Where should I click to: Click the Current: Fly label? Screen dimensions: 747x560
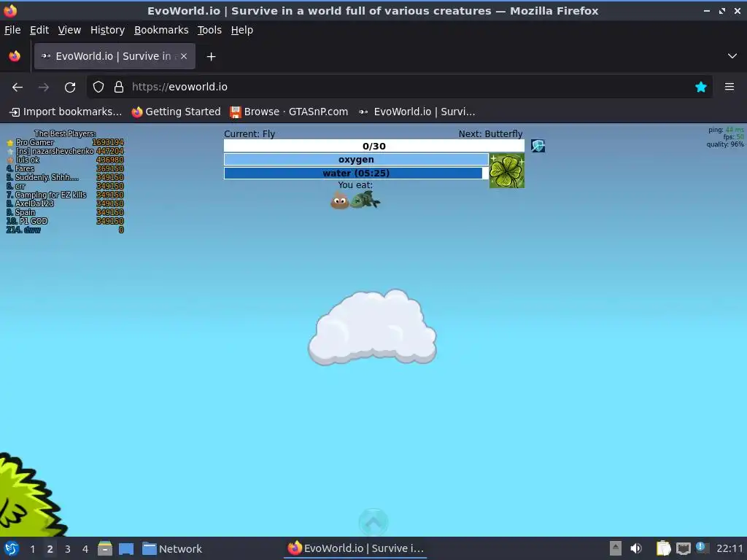(x=249, y=134)
